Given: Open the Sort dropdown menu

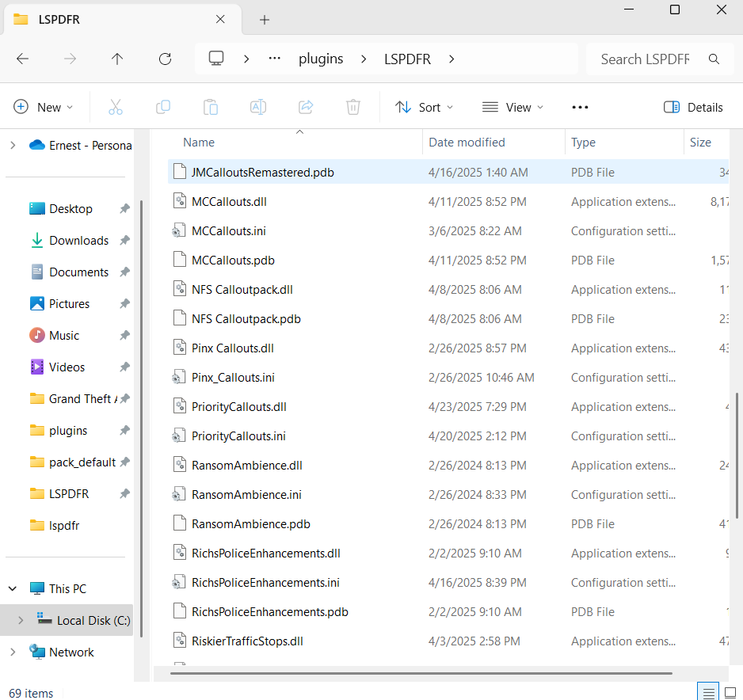Looking at the screenshot, I should (x=425, y=107).
